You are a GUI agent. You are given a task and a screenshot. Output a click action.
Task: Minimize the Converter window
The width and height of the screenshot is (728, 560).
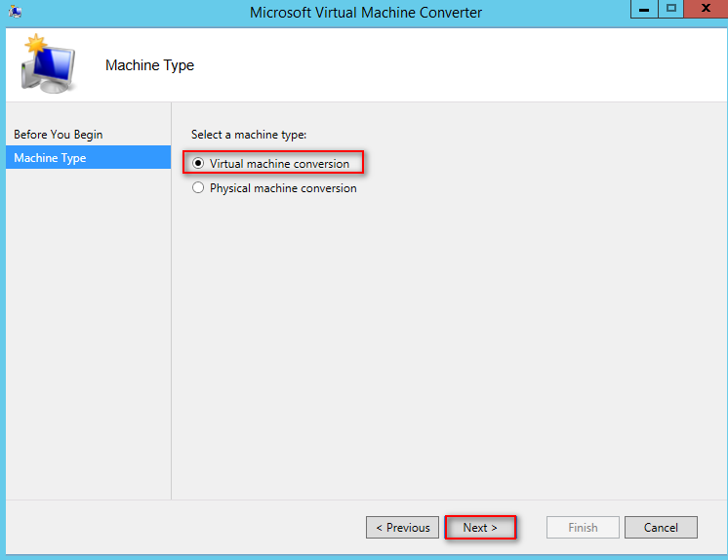(x=644, y=9)
